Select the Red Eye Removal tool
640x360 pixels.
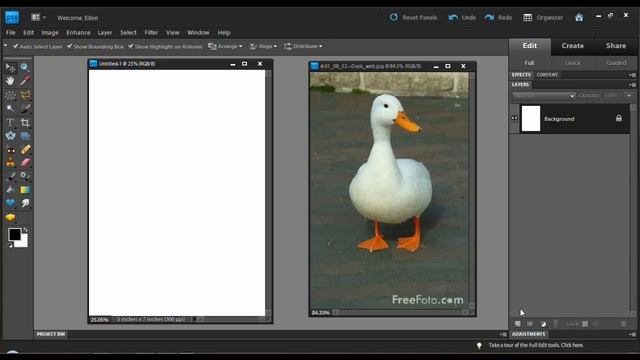10,150
